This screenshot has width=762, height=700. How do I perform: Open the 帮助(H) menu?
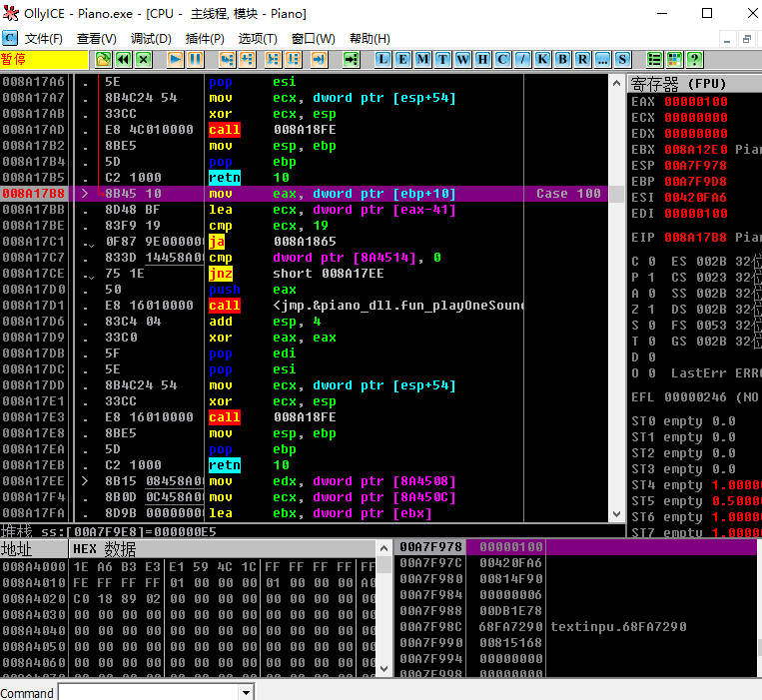click(370, 38)
